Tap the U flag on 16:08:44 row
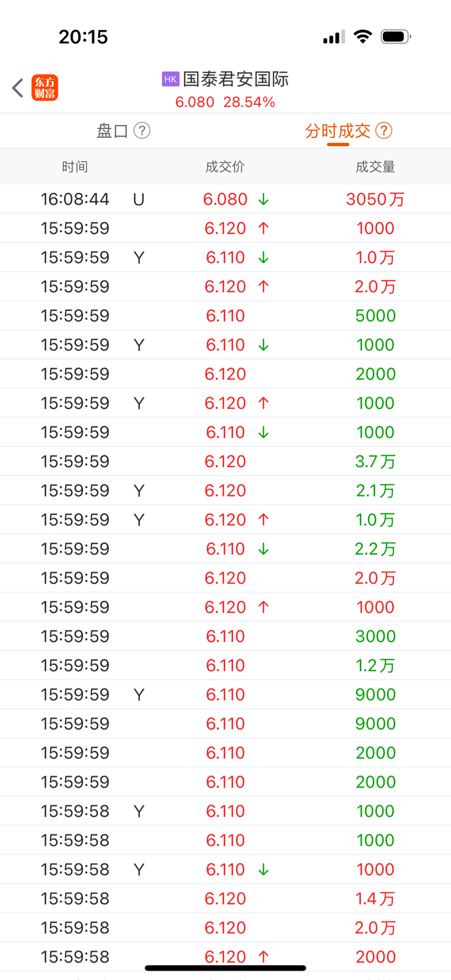The image size is (451, 980). (x=139, y=200)
